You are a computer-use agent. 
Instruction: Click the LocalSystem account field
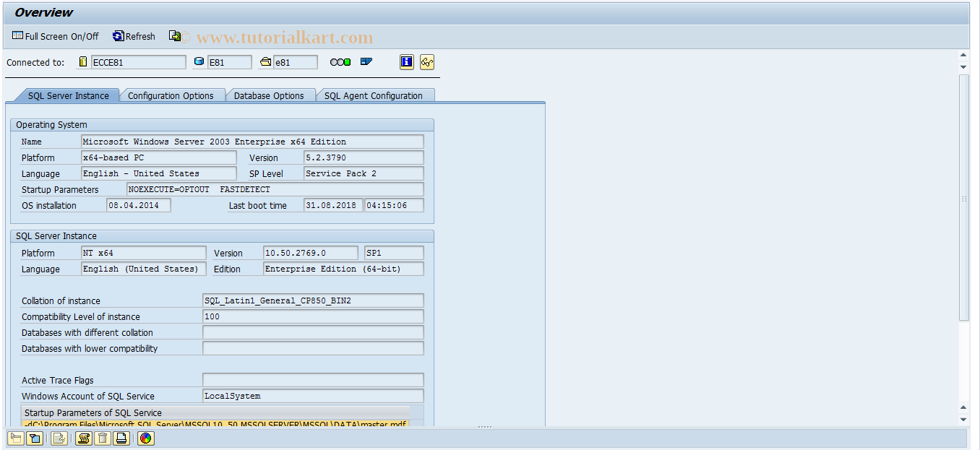313,396
